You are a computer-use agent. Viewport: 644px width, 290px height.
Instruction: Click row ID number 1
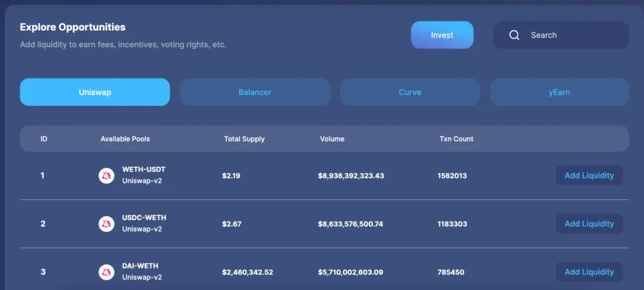coord(42,176)
